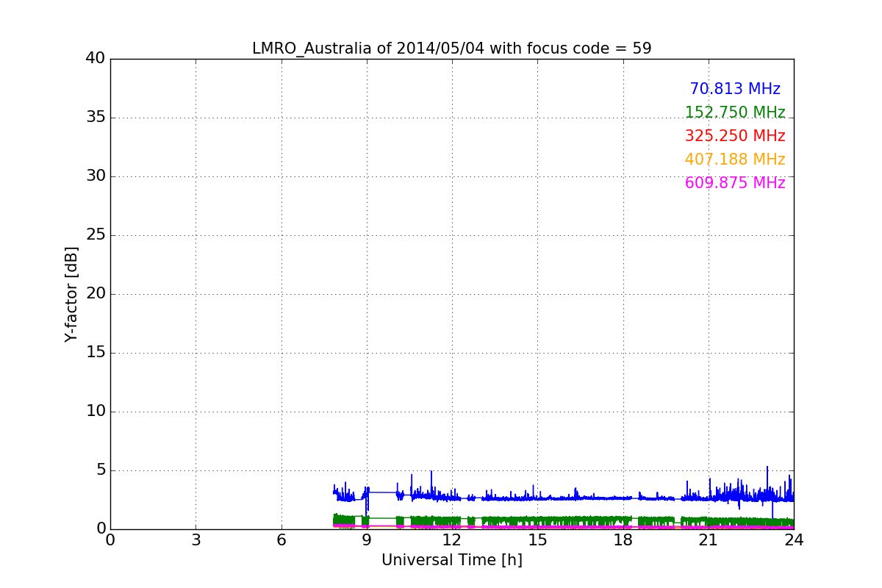The height and width of the screenshot is (588, 882).
Task: Click the Universal Time [h] axis label
Action: click(451, 560)
